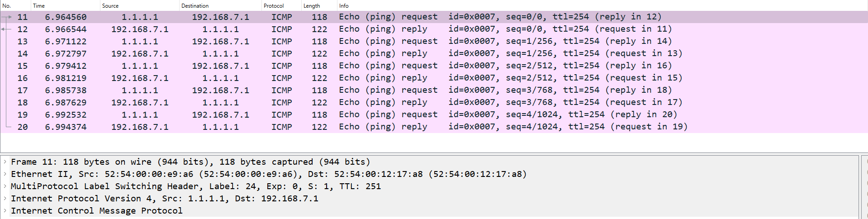The height and width of the screenshot is (219, 868).
Task: Select packet number 13 with seq=1/256
Action: click(271, 42)
